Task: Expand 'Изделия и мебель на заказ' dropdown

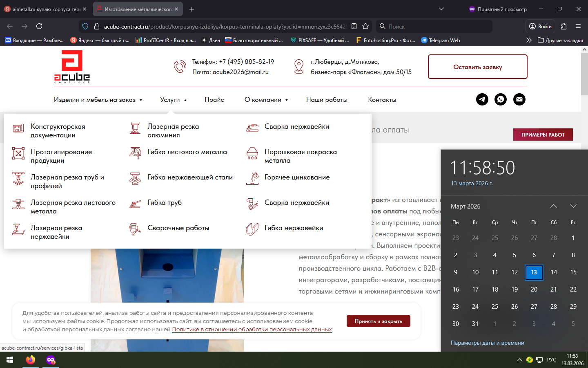Action: pyautogui.click(x=98, y=100)
